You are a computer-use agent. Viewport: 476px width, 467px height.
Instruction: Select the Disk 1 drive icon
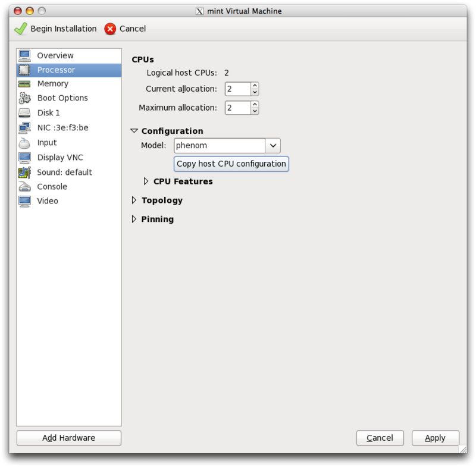[24, 113]
